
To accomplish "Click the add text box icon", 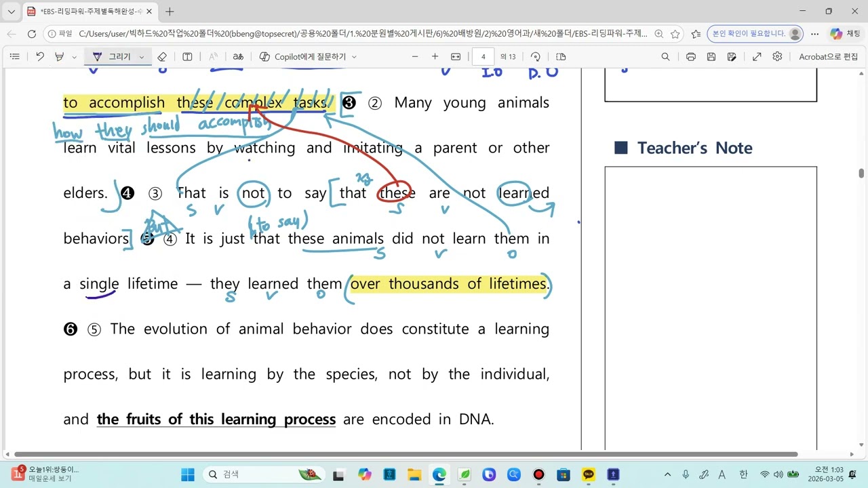I will pyautogui.click(x=188, y=57).
